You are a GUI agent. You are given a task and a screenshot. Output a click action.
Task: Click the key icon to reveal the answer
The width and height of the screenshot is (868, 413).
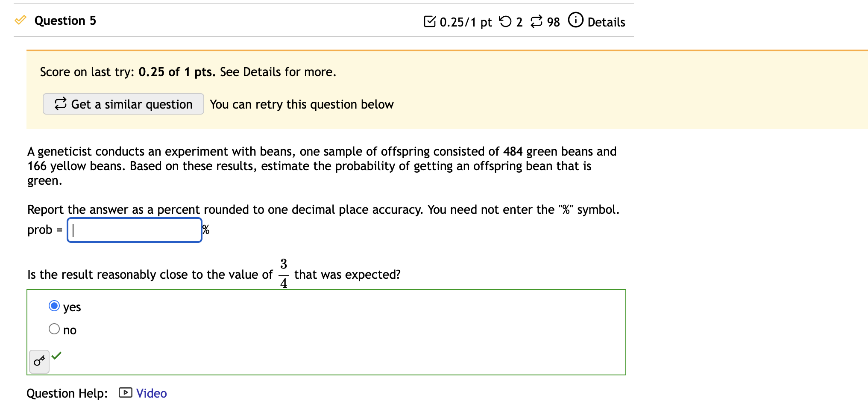(39, 361)
